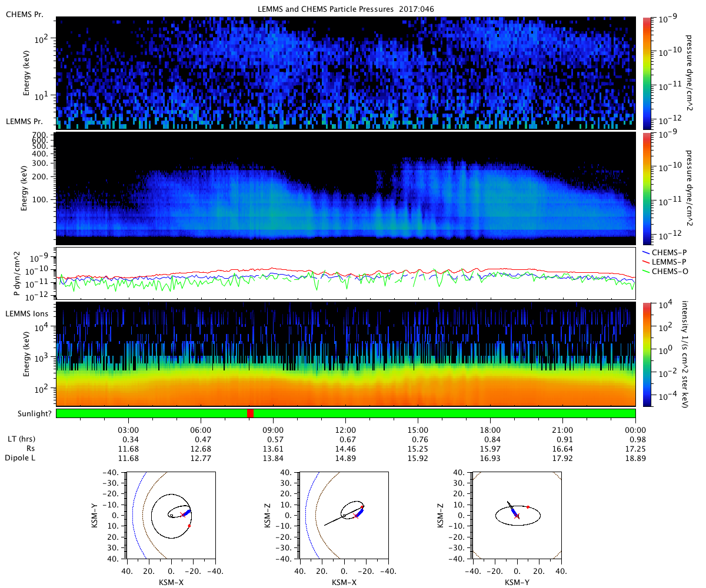Select the Dipole L value 16.93
706x588 pixels.
(490, 458)
